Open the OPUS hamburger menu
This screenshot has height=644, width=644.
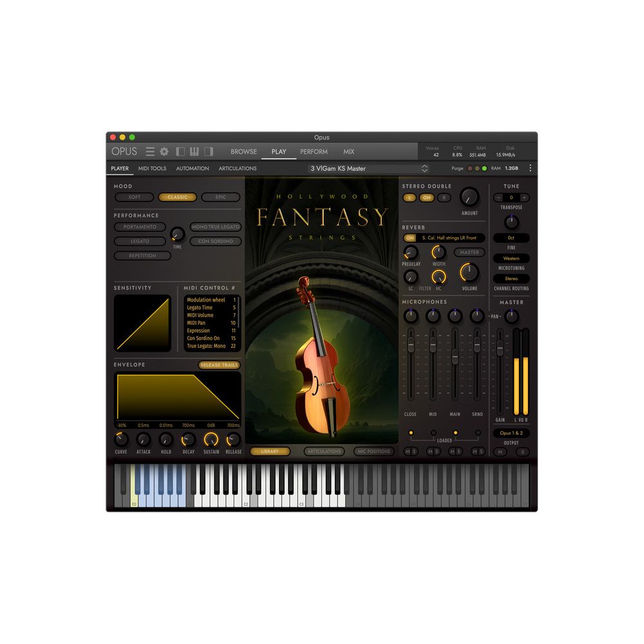[150, 152]
